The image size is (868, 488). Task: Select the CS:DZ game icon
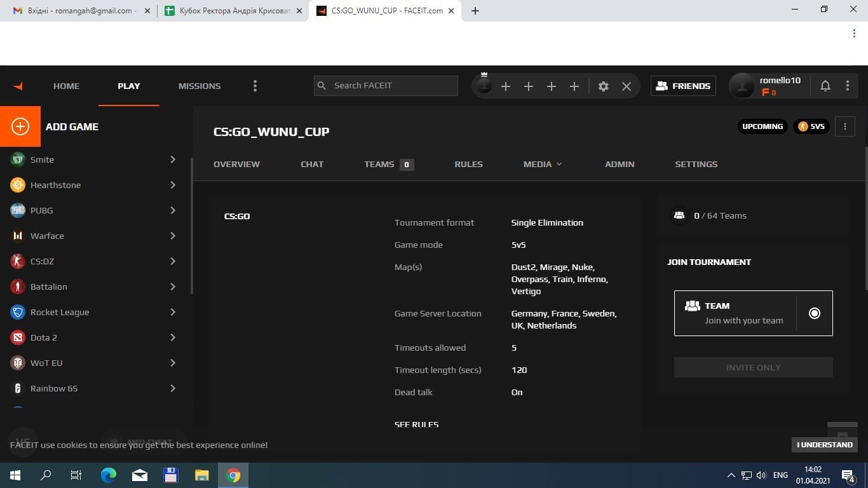click(x=18, y=261)
